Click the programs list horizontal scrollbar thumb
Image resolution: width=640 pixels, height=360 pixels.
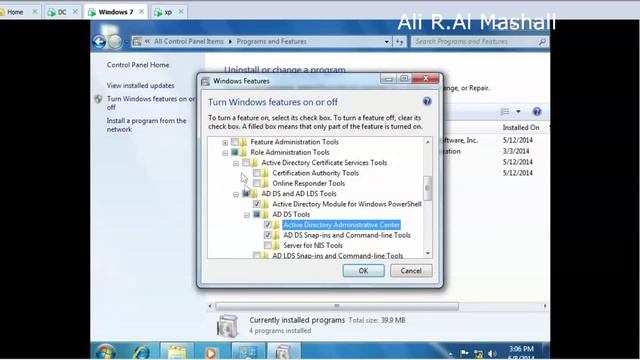pyautogui.click(x=337, y=306)
